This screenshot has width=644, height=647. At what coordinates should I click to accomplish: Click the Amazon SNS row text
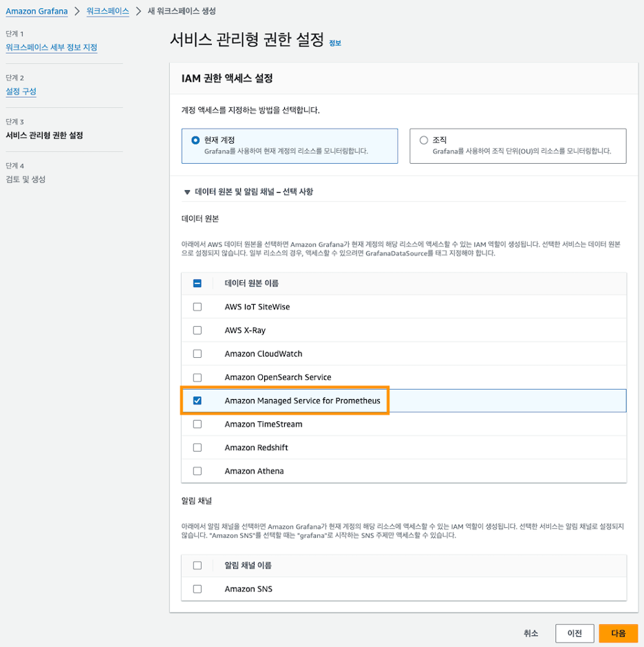coord(248,589)
